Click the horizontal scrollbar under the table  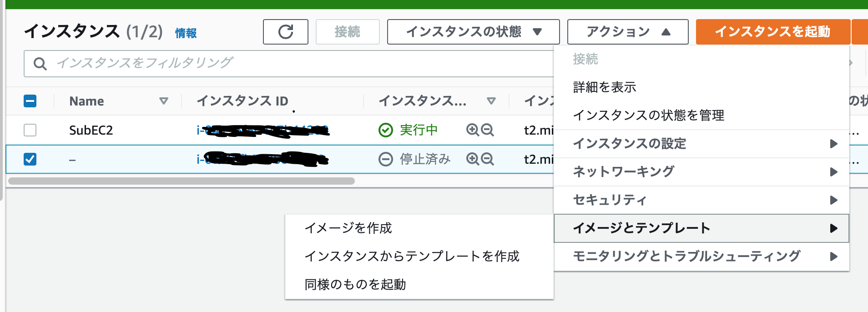(x=182, y=181)
